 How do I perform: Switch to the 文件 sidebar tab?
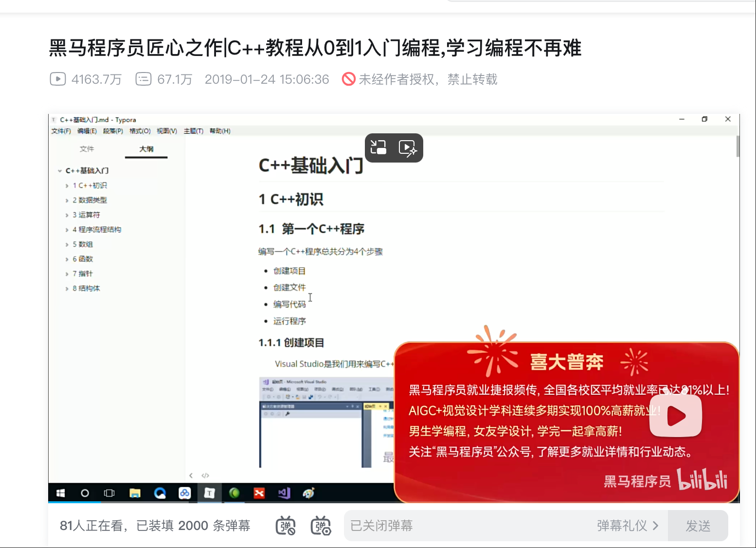(87, 149)
